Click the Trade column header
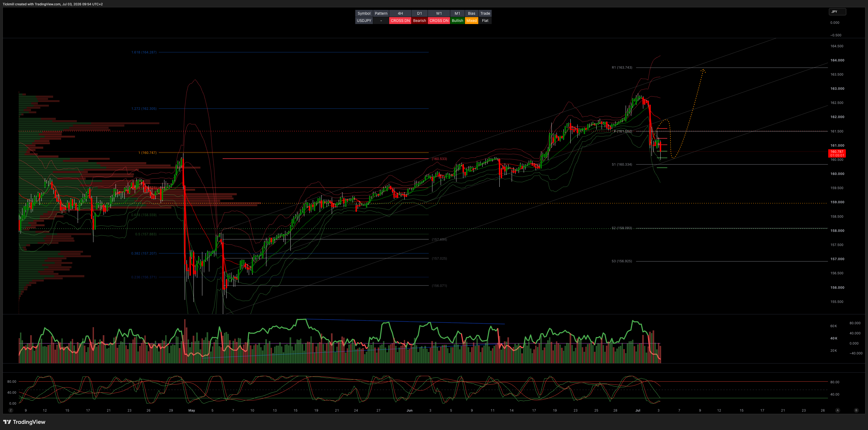 tap(485, 14)
